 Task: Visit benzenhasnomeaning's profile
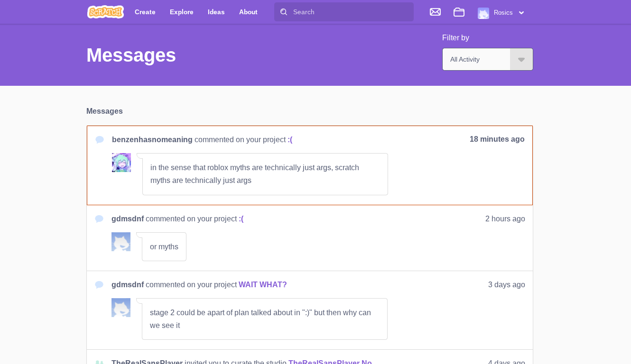[x=152, y=139]
